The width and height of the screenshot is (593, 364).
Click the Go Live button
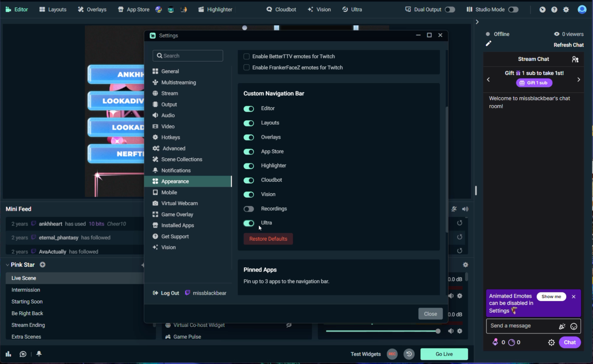[x=444, y=354]
